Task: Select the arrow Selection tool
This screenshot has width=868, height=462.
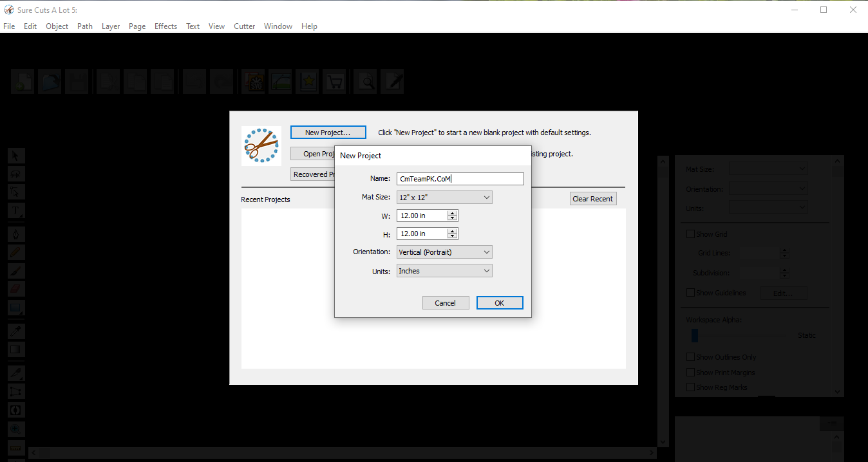Action: point(16,156)
